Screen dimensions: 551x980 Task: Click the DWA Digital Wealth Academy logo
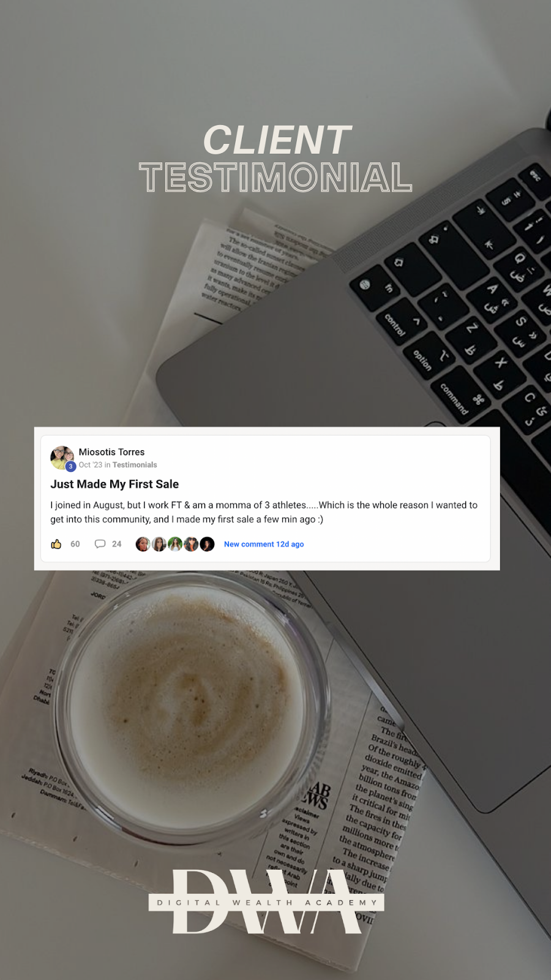pyautogui.click(x=267, y=902)
